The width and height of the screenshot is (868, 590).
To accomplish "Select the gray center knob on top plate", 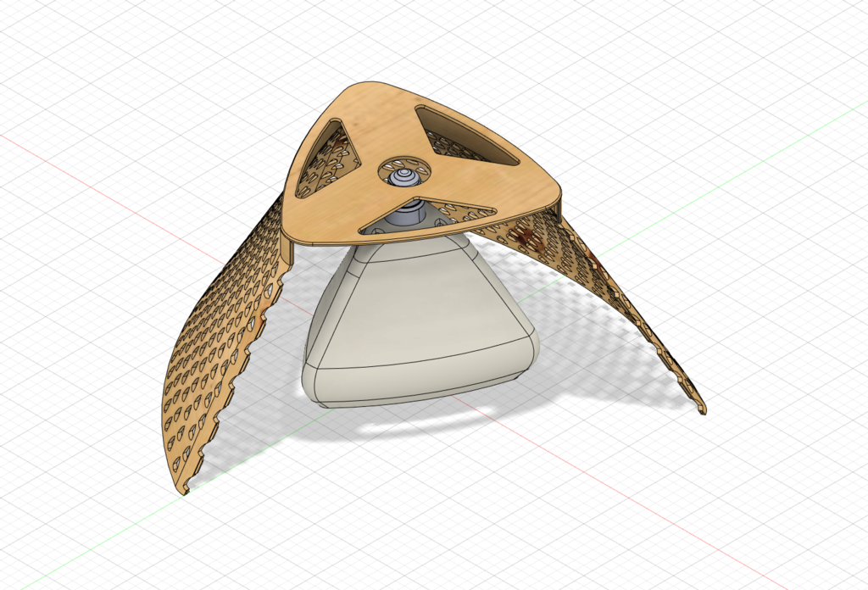I will click(403, 179).
